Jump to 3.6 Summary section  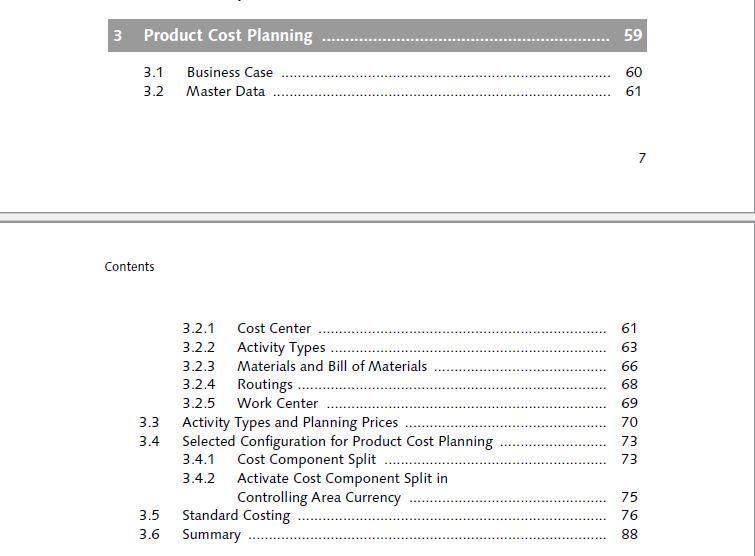tap(389, 534)
